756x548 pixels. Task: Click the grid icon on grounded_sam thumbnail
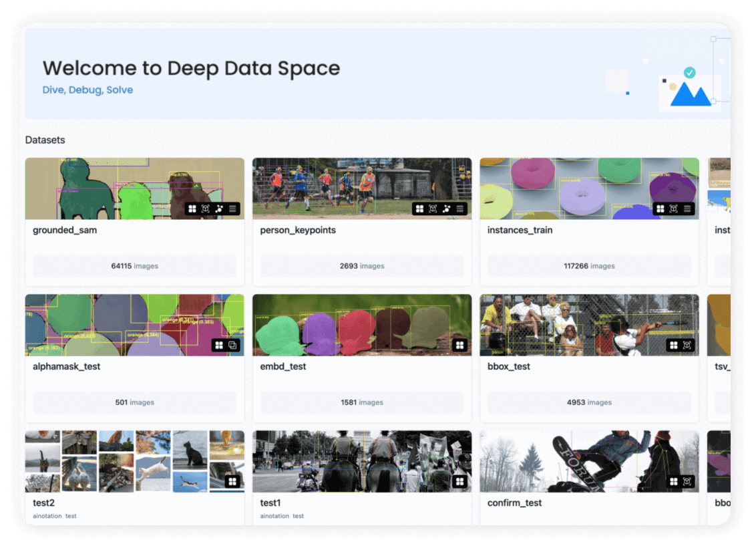pyautogui.click(x=192, y=209)
